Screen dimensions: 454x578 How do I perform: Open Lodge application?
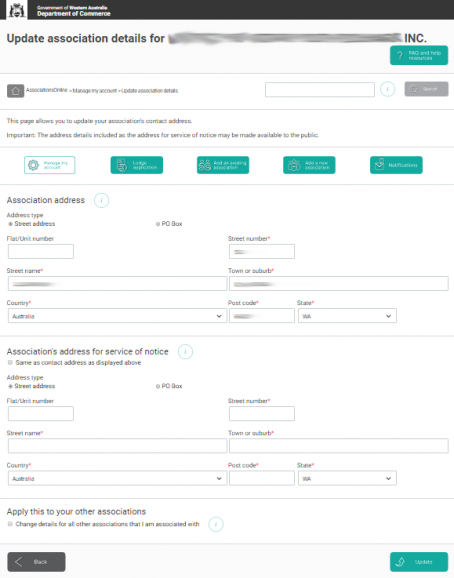click(137, 165)
